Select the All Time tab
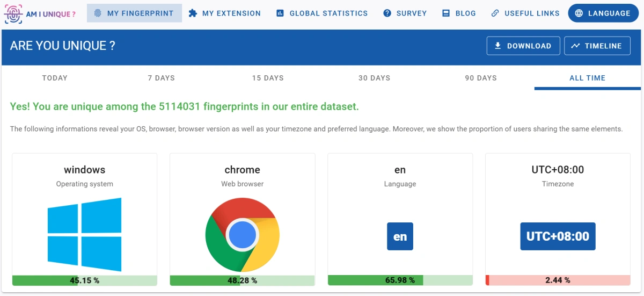Viewport: 644px width, 296px height. point(587,78)
